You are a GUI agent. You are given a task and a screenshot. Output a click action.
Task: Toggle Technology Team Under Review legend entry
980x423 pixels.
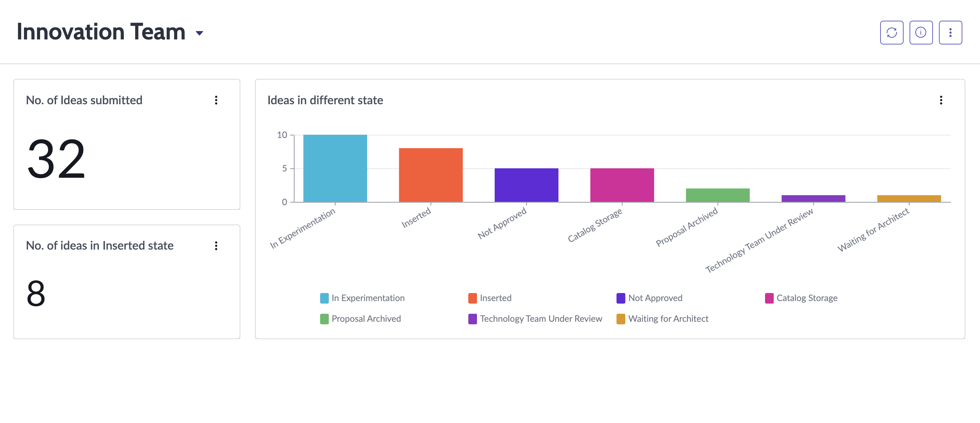[x=535, y=318]
